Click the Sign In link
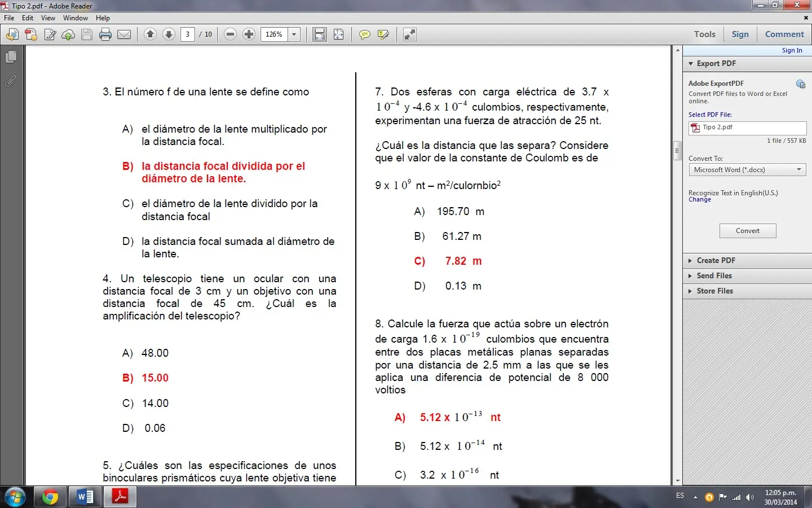Image resolution: width=812 pixels, height=508 pixels. click(792, 50)
